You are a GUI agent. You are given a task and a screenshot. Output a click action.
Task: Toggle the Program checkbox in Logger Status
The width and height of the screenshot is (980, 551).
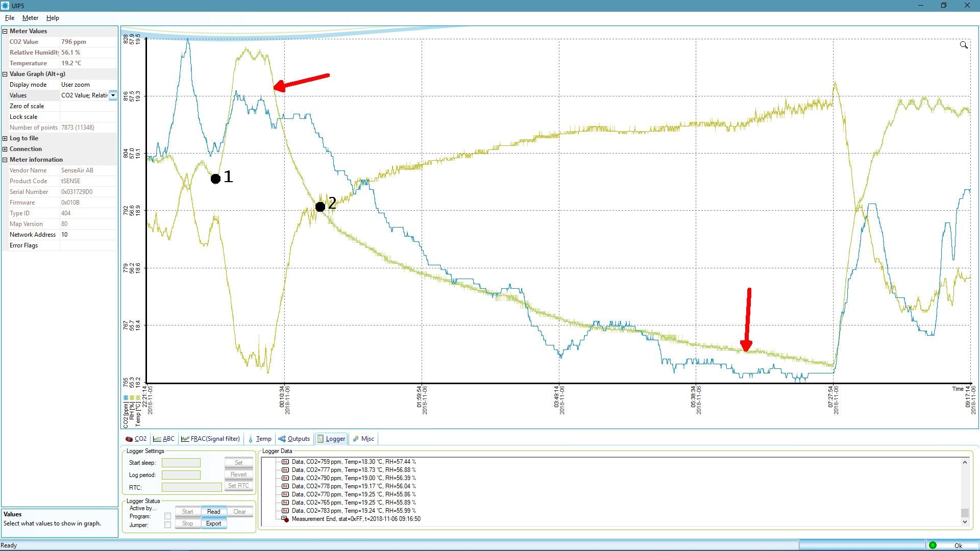click(x=167, y=516)
